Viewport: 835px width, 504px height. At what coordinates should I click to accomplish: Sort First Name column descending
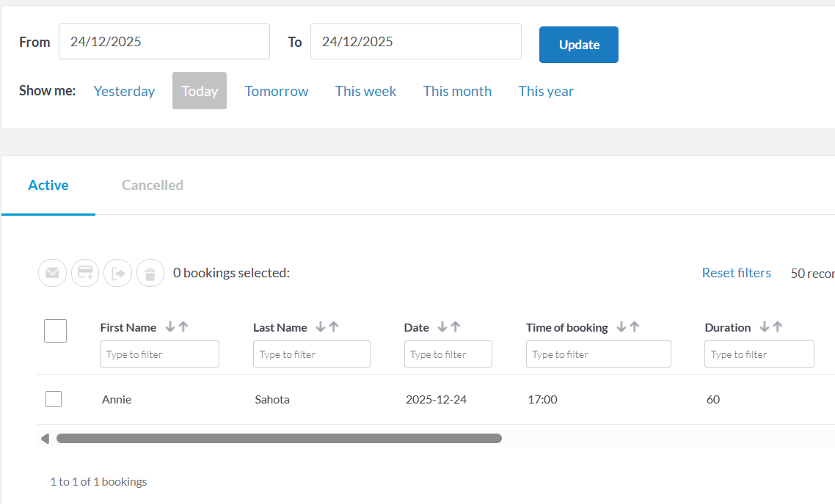tap(170, 327)
